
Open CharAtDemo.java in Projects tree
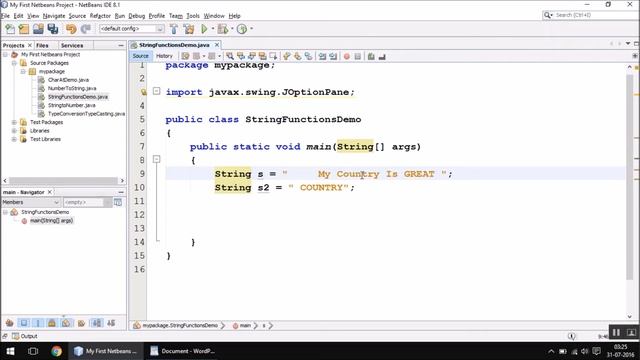(x=68, y=80)
